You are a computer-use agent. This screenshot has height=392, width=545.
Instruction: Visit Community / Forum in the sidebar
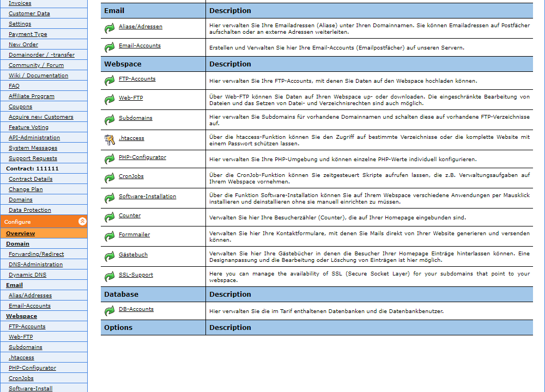click(36, 65)
